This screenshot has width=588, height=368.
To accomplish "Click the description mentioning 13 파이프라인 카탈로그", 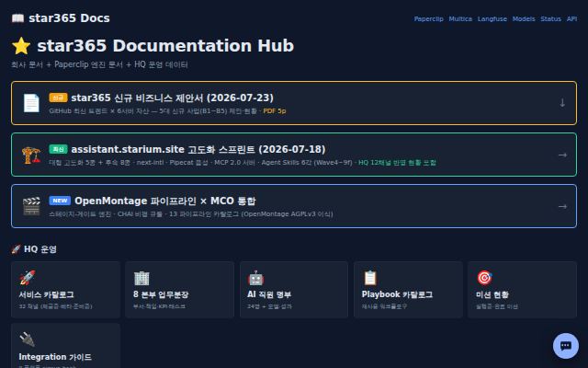I will click(x=191, y=214).
